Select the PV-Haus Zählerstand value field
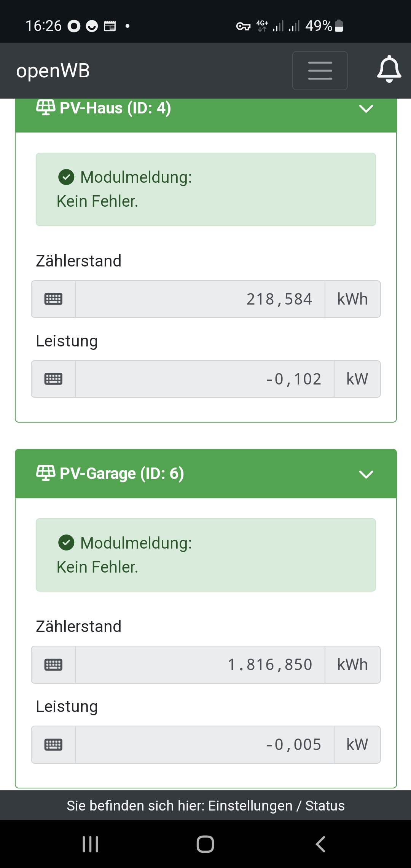 [x=200, y=299]
